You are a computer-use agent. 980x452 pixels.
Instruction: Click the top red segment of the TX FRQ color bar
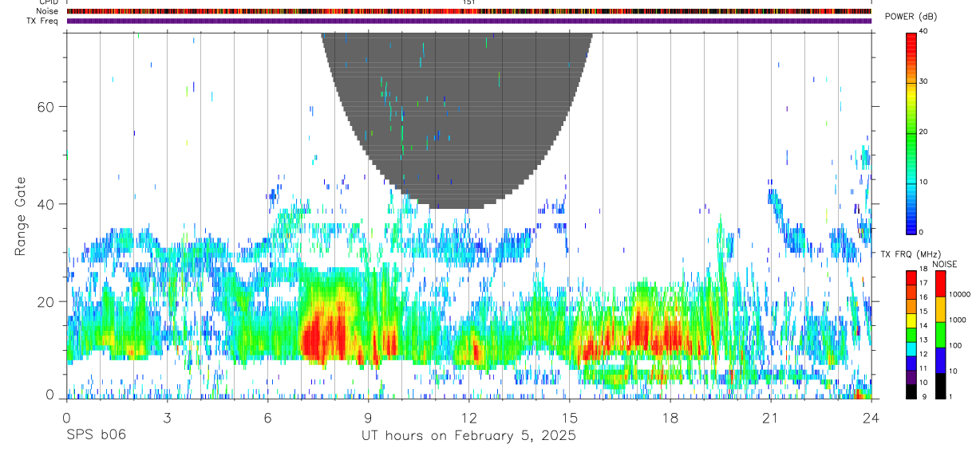tap(911, 278)
